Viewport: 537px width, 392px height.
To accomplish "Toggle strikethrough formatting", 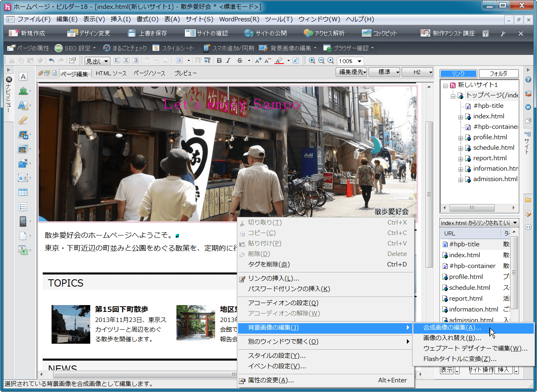I will [x=240, y=60].
